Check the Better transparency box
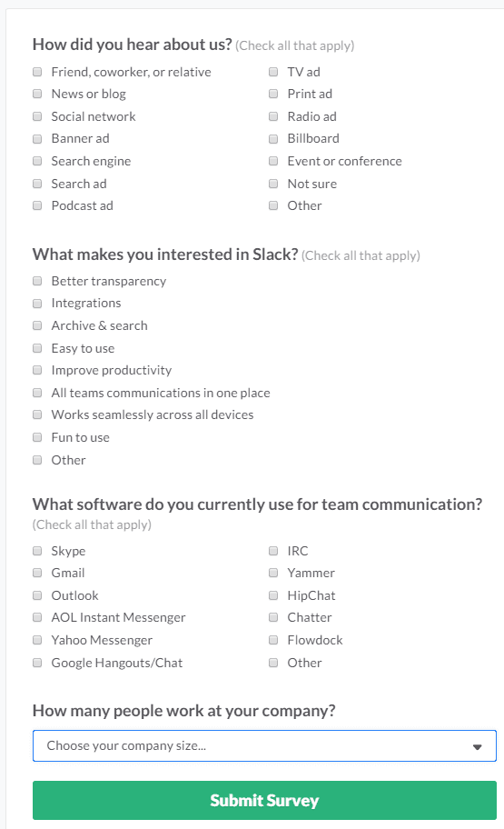The image size is (504, 829). (x=37, y=281)
